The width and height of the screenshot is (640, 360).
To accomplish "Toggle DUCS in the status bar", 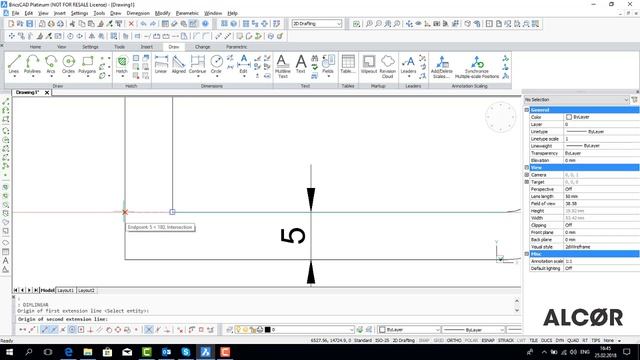I will (x=547, y=340).
